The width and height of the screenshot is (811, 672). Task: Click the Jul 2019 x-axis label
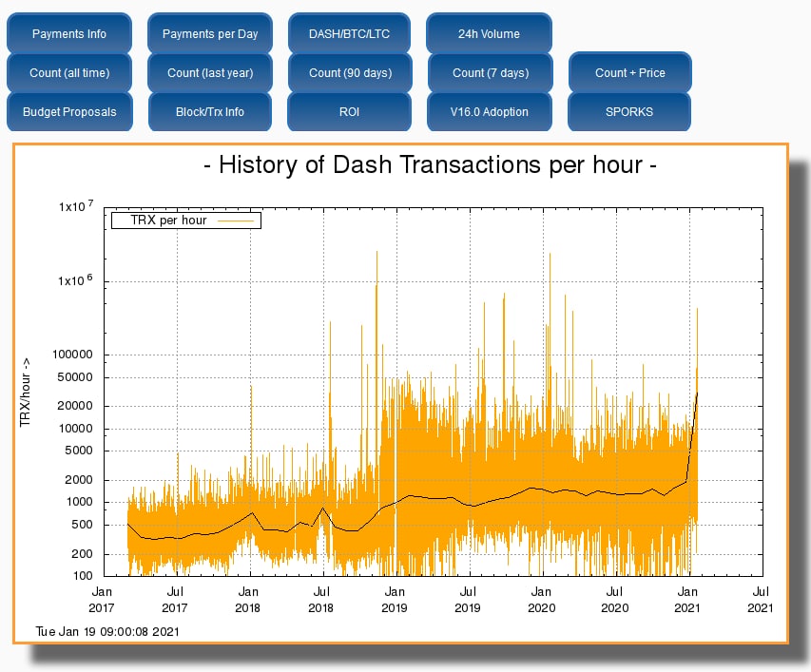[x=468, y=600]
